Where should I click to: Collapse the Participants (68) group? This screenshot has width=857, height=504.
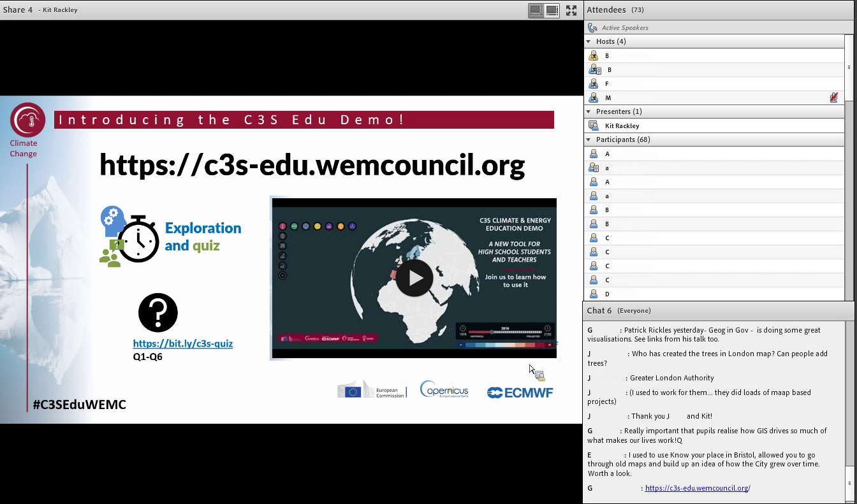pyautogui.click(x=589, y=140)
